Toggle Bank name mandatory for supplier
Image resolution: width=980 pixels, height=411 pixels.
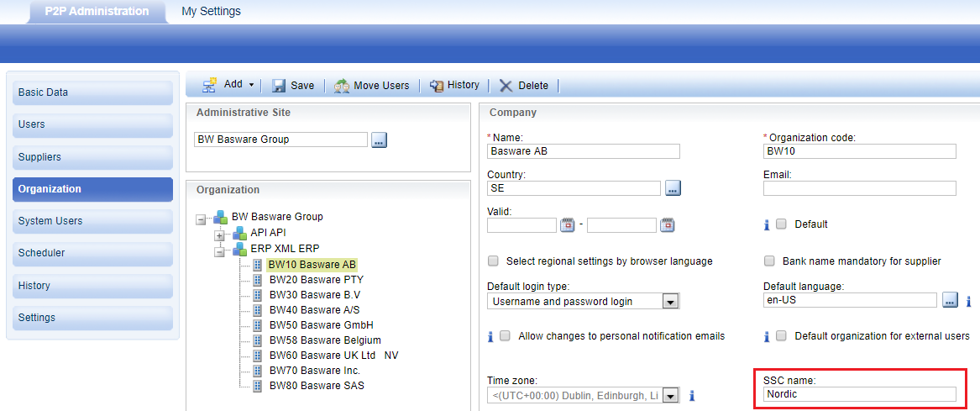[769, 261]
